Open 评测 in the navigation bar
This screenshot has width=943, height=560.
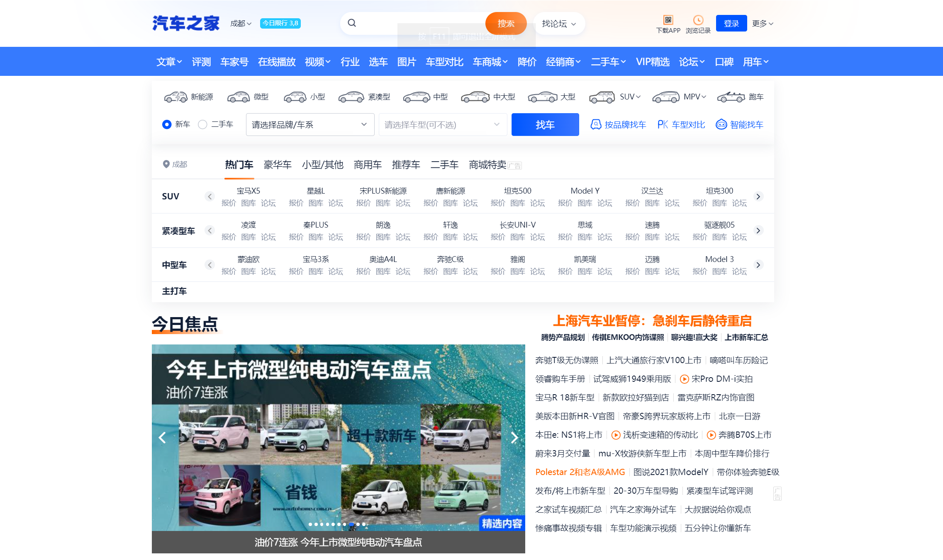[x=202, y=62]
